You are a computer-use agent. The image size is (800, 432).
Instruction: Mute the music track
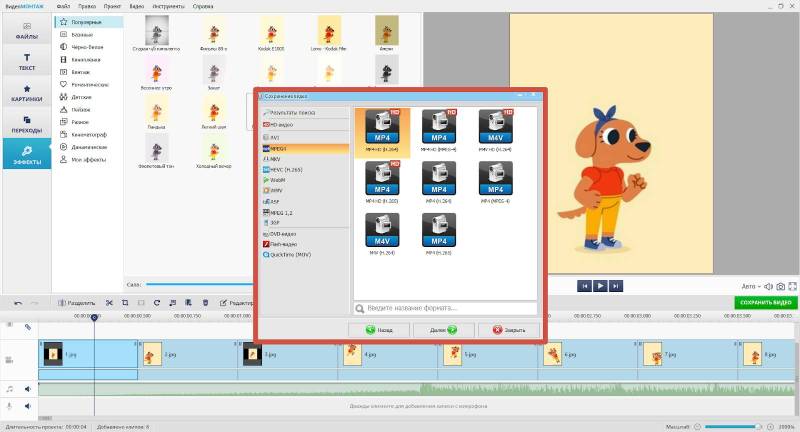[x=28, y=389]
